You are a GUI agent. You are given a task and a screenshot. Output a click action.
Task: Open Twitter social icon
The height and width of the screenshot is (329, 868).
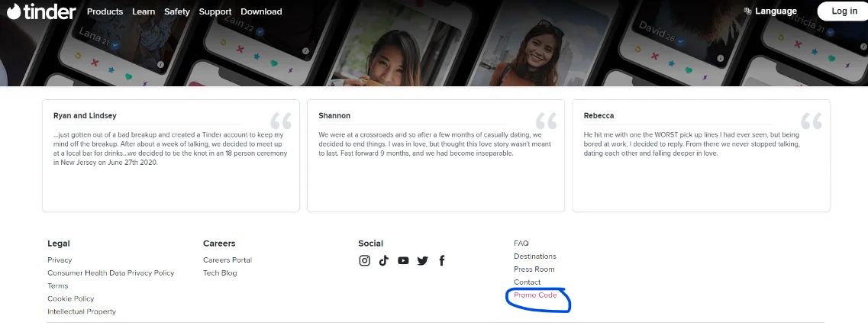pyautogui.click(x=422, y=260)
